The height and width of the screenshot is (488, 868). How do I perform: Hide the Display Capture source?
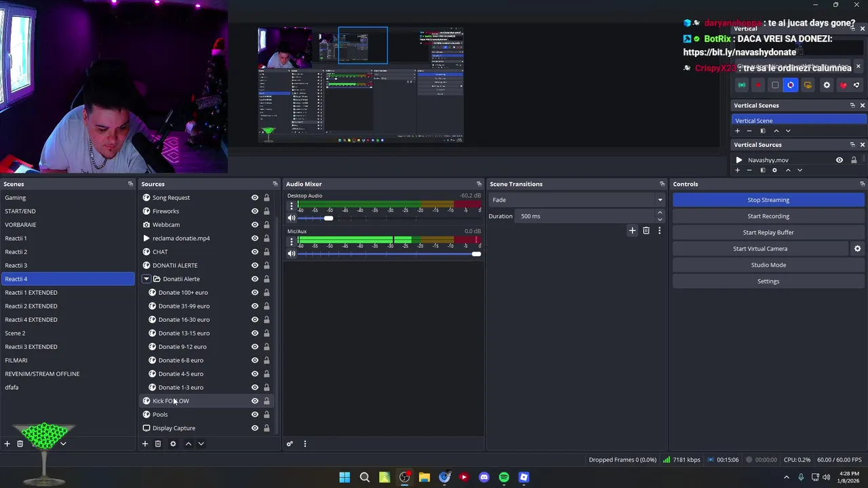[x=255, y=428]
